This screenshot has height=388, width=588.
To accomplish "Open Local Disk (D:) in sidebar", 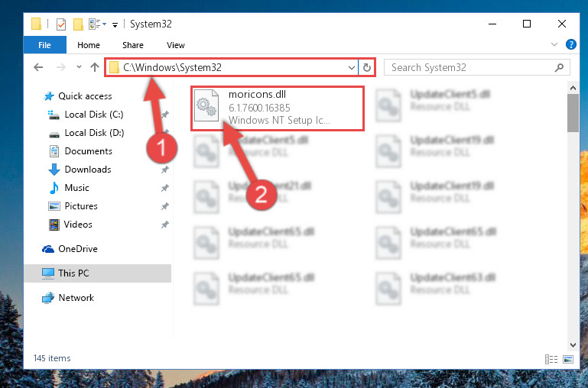I will coord(94,133).
